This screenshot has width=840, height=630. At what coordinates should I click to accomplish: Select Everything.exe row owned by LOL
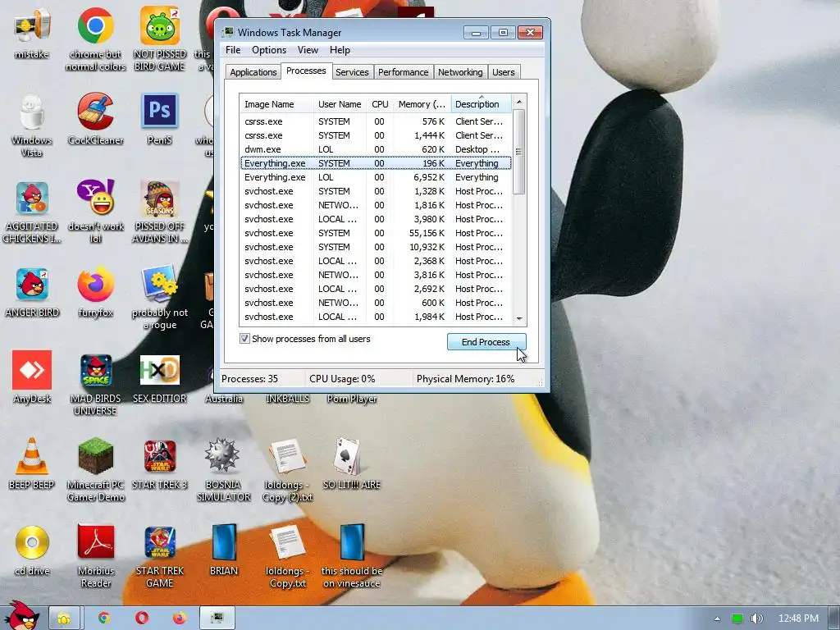coord(376,177)
